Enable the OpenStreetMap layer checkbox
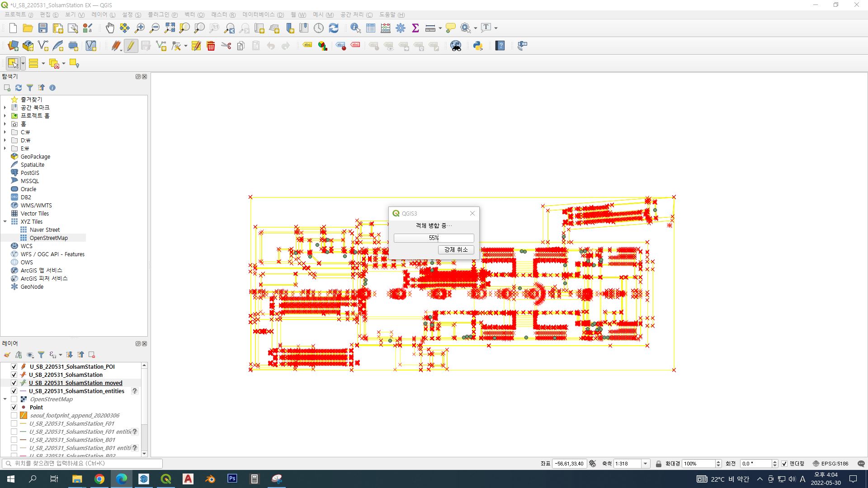 pos(14,399)
